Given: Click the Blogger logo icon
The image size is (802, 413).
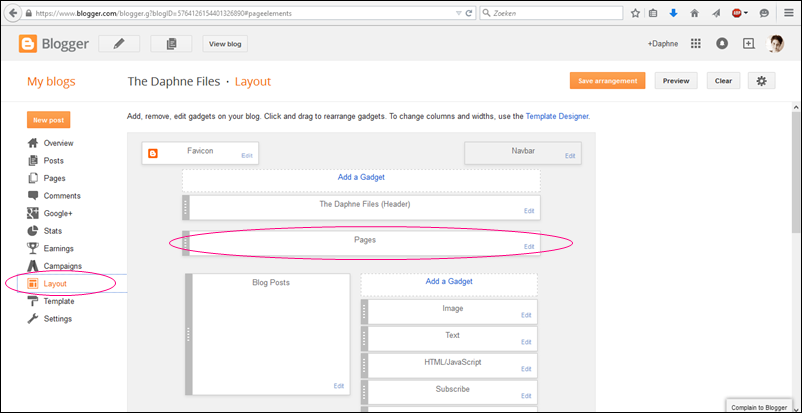Looking at the screenshot, I should coord(28,44).
